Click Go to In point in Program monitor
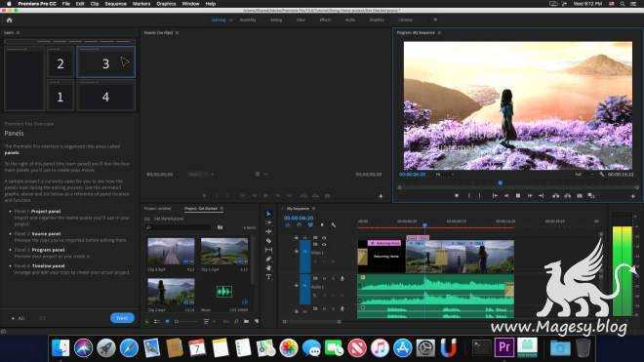 click(495, 196)
